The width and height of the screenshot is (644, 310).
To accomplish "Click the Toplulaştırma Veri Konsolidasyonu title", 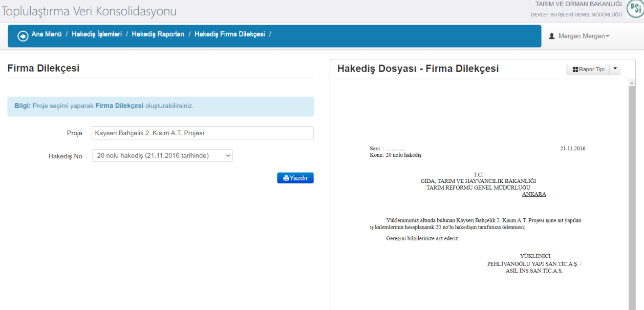I will click(90, 11).
